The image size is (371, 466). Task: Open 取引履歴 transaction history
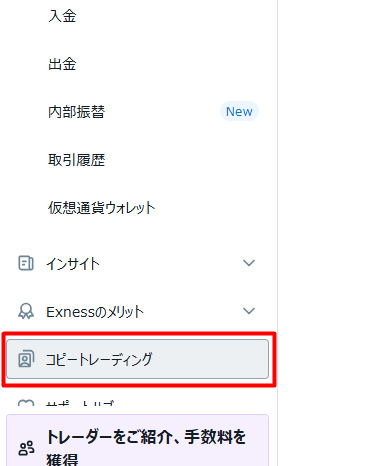77,160
